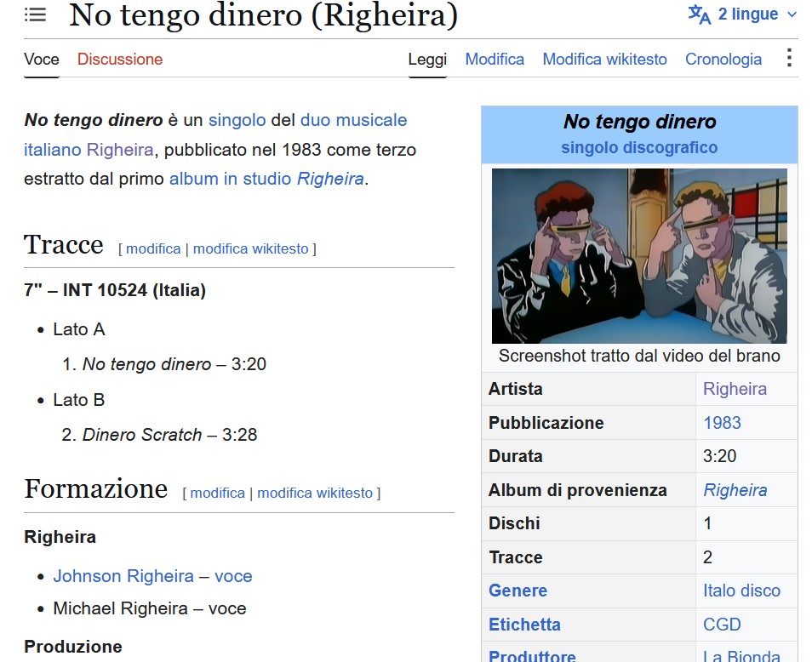Open the table of contents list icon
This screenshot has height=662, width=812.
tap(35, 14)
